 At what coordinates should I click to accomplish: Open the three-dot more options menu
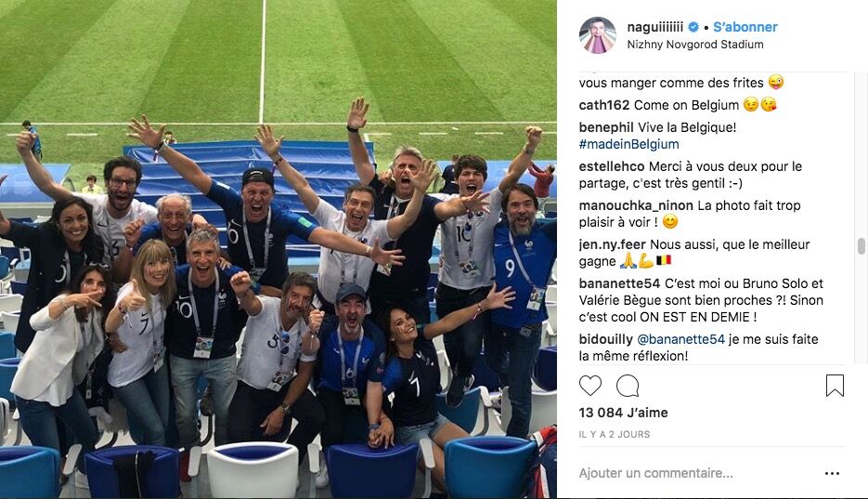click(x=832, y=474)
